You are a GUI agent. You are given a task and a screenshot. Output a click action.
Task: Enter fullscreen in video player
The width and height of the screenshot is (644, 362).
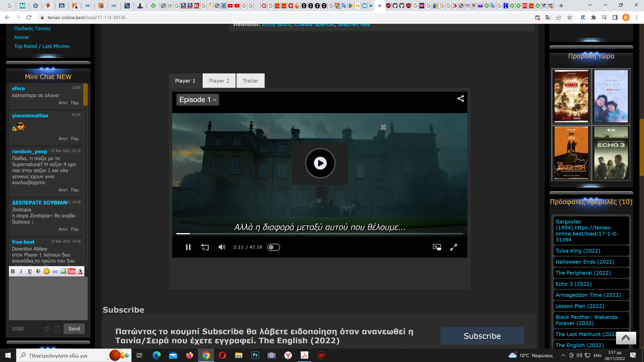(453, 247)
